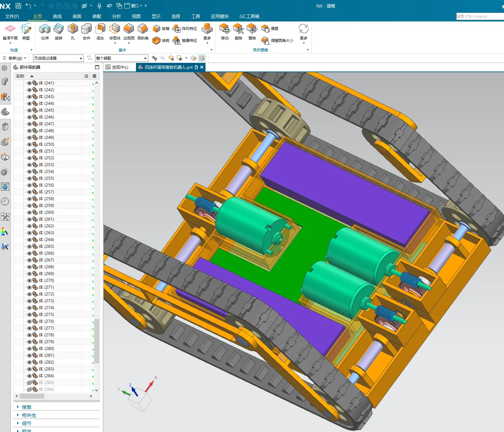Hide body 体 (250) via eye icon
This screenshot has width=504, height=432.
point(29,144)
